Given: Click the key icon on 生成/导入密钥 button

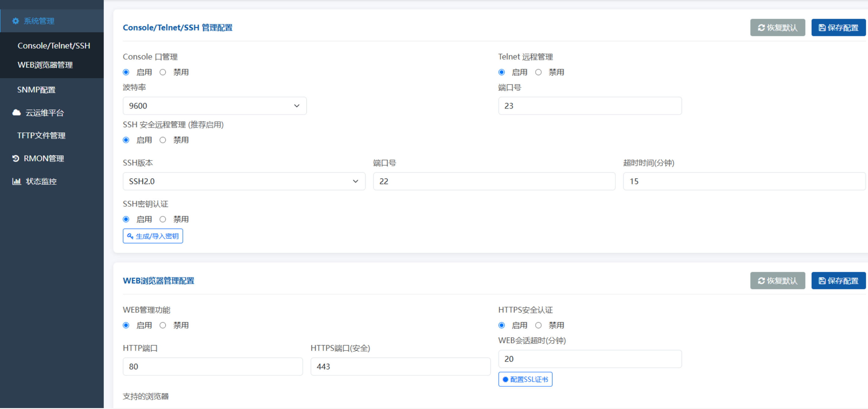Looking at the screenshot, I should [131, 236].
